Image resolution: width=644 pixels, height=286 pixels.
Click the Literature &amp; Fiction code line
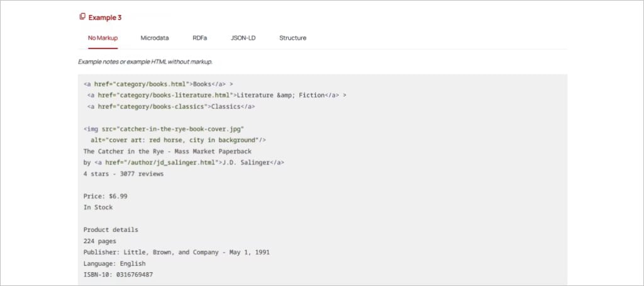point(217,95)
